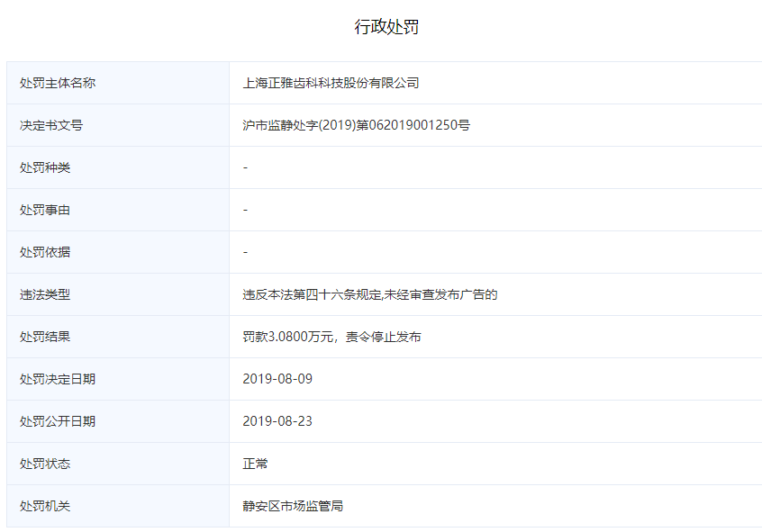
Task: Click the dash value beside 处罚种类
Action: pyautogui.click(x=245, y=167)
